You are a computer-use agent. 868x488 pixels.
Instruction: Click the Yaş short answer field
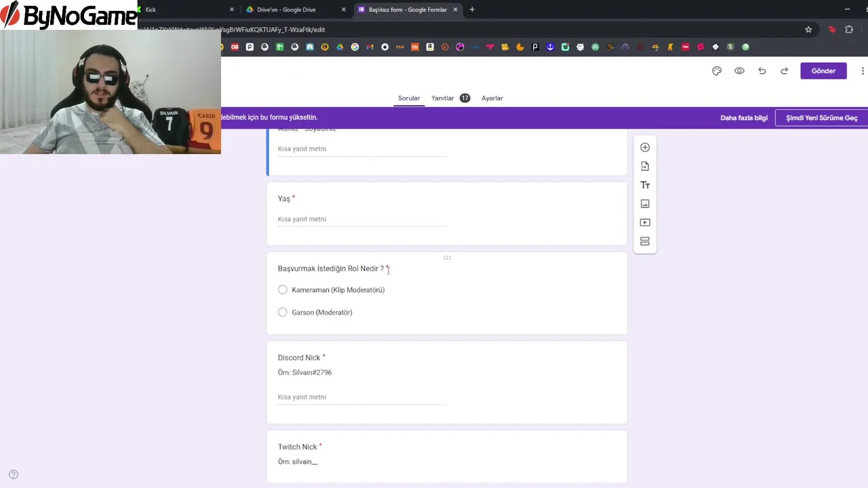point(362,220)
